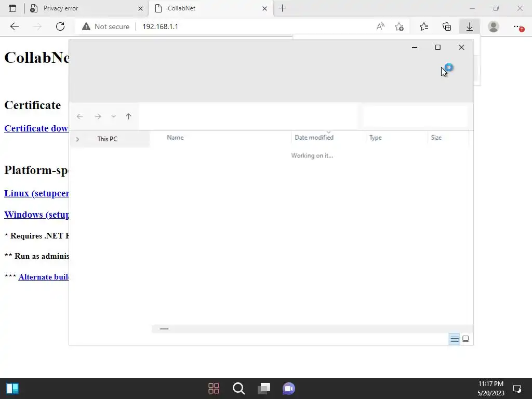This screenshot has height=399, width=532.
Task: Switch explorer to Large icons view
Action: click(465, 339)
